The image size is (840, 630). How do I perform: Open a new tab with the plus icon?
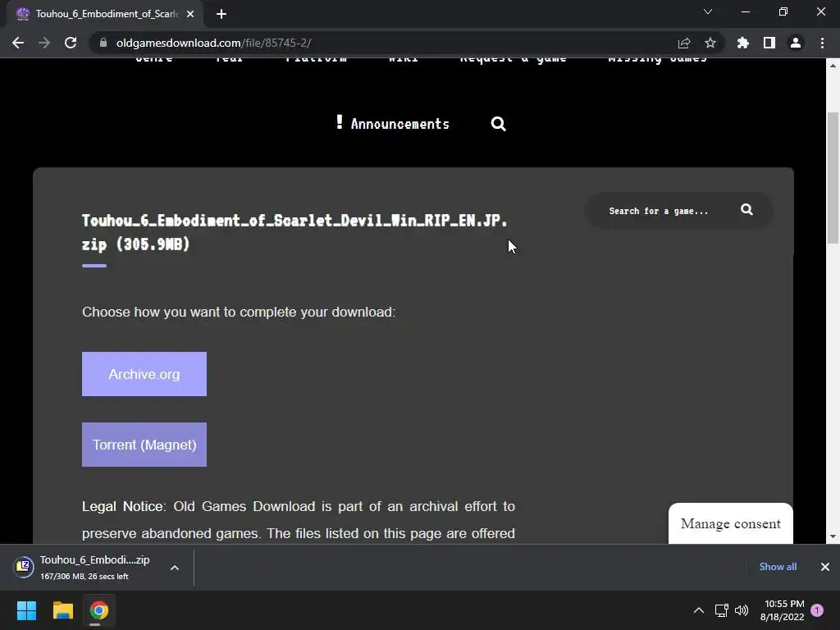[x=221, y=14]
